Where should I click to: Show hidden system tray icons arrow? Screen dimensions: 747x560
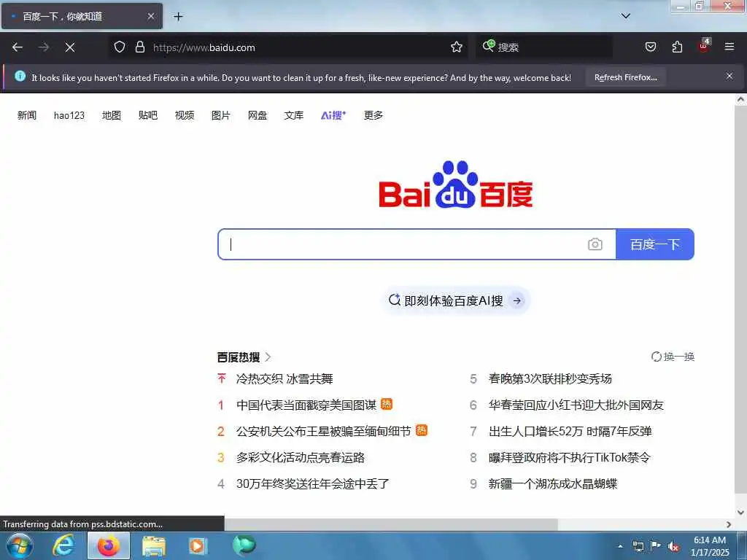pos(620,546)
